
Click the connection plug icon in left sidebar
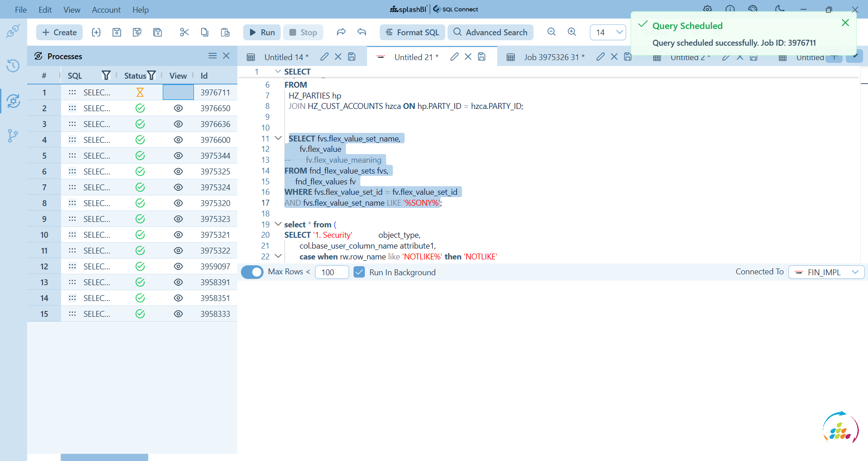coord(13,31)
